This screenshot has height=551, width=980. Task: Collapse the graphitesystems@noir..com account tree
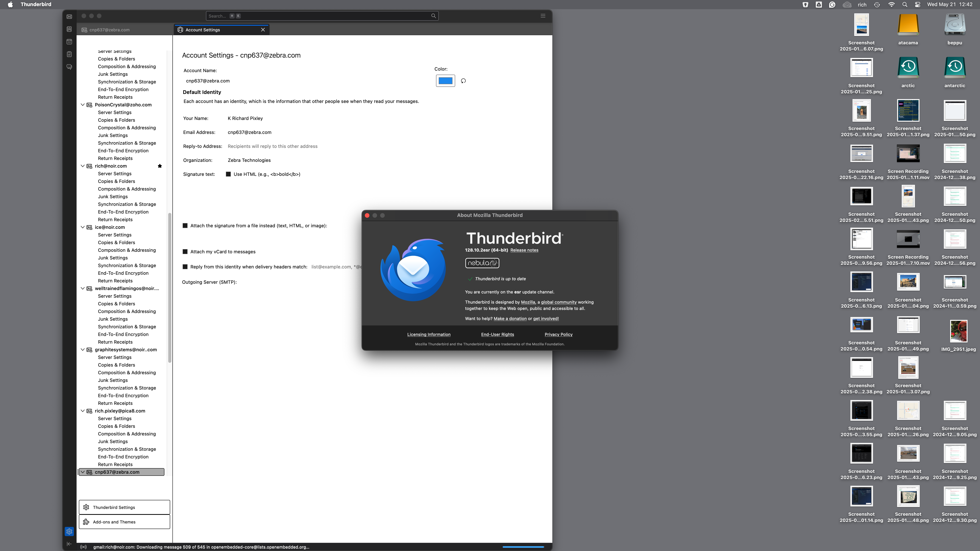82,350
